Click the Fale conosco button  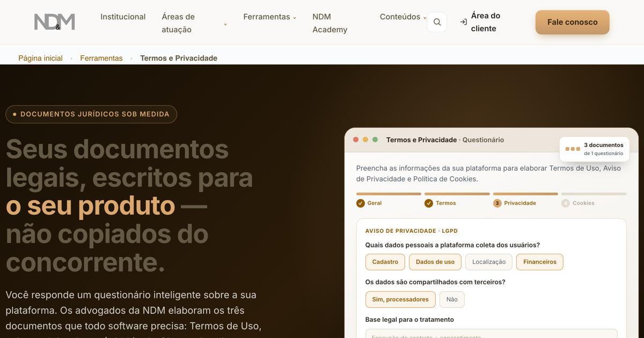[573, 22]
